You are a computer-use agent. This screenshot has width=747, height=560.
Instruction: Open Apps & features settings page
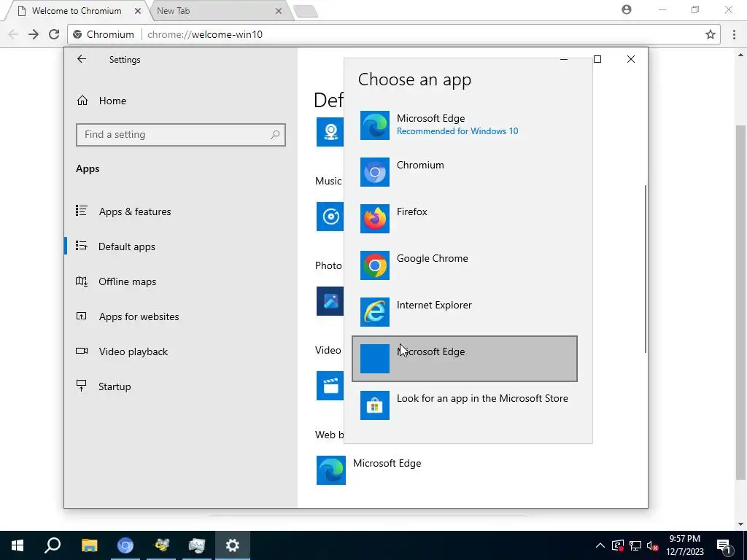click(181, 211)
